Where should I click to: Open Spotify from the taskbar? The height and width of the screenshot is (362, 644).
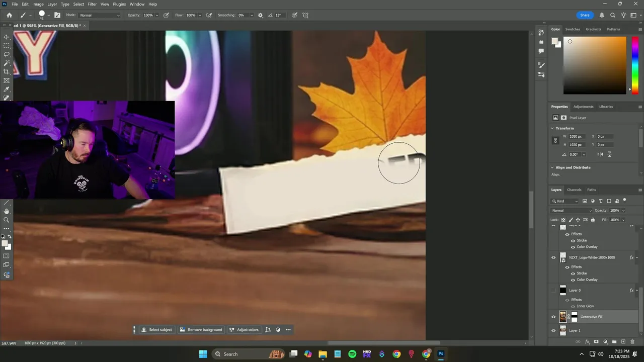click(352, 354)
